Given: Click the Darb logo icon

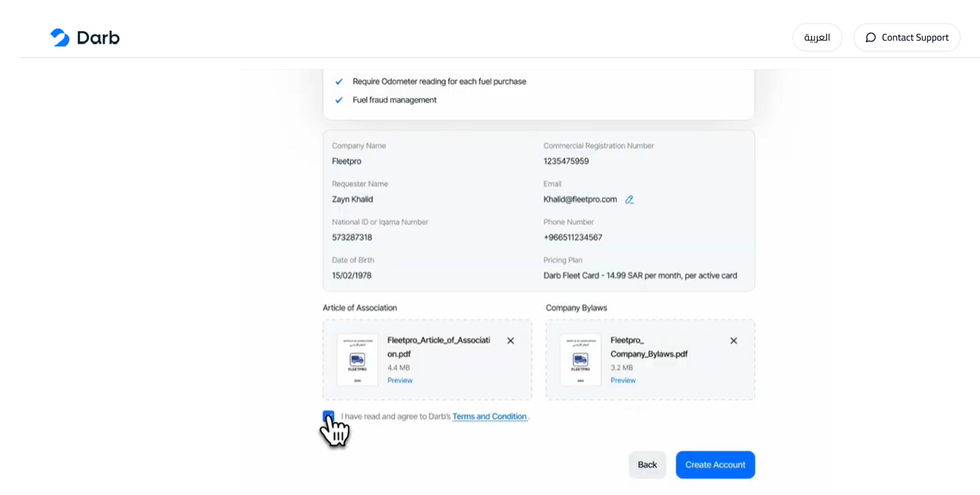Looking at the screenshot, I should click(60, 37).
